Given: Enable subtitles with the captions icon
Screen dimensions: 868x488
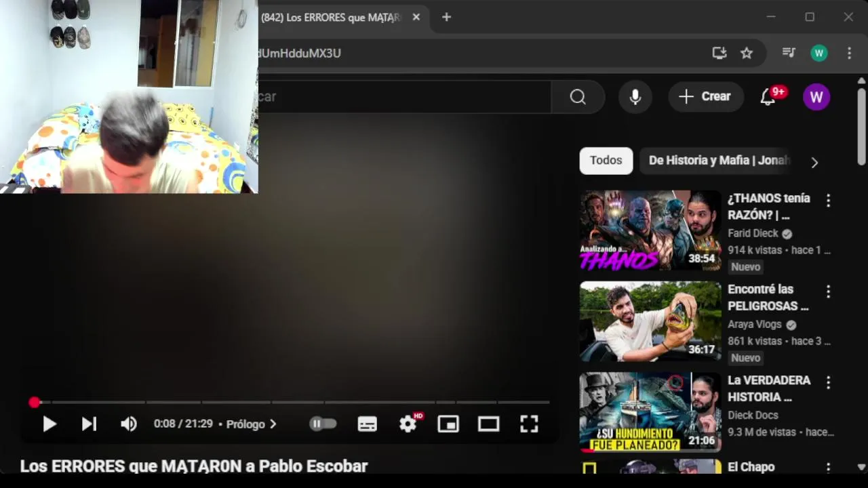Looking at the screenshot, I should tap(367, 424).
